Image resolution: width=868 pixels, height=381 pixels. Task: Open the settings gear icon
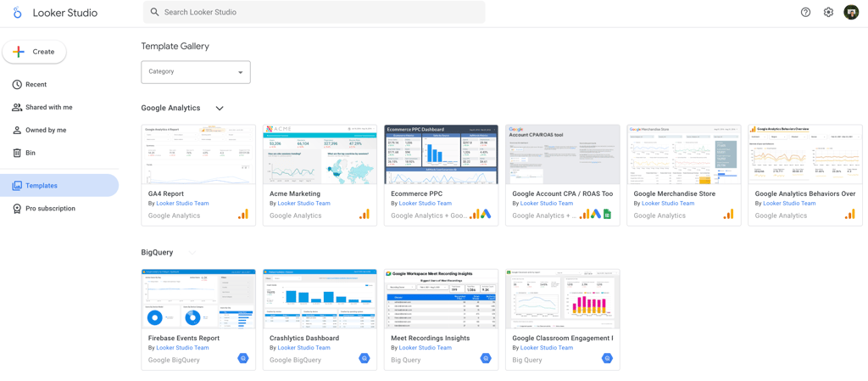click(828, 12)
